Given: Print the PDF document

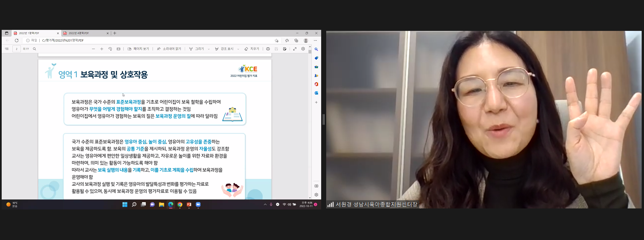Looking at the screenshot, I should [268, 49].
